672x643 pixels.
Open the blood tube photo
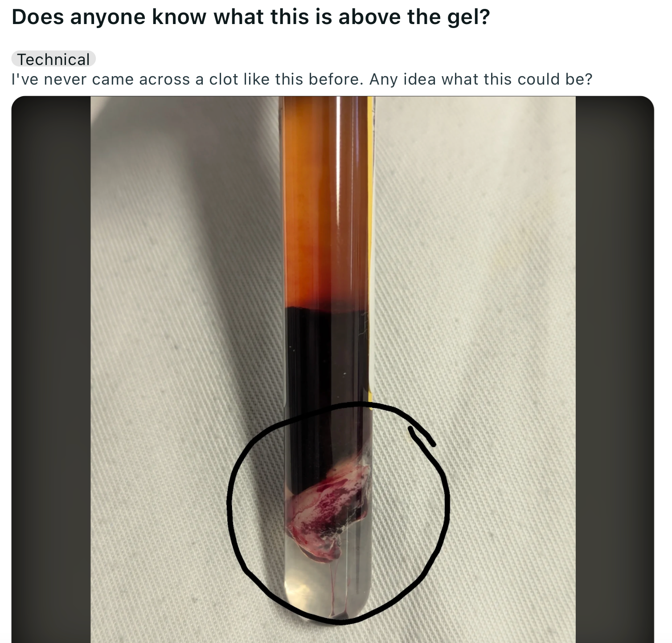tap(333, 370)
